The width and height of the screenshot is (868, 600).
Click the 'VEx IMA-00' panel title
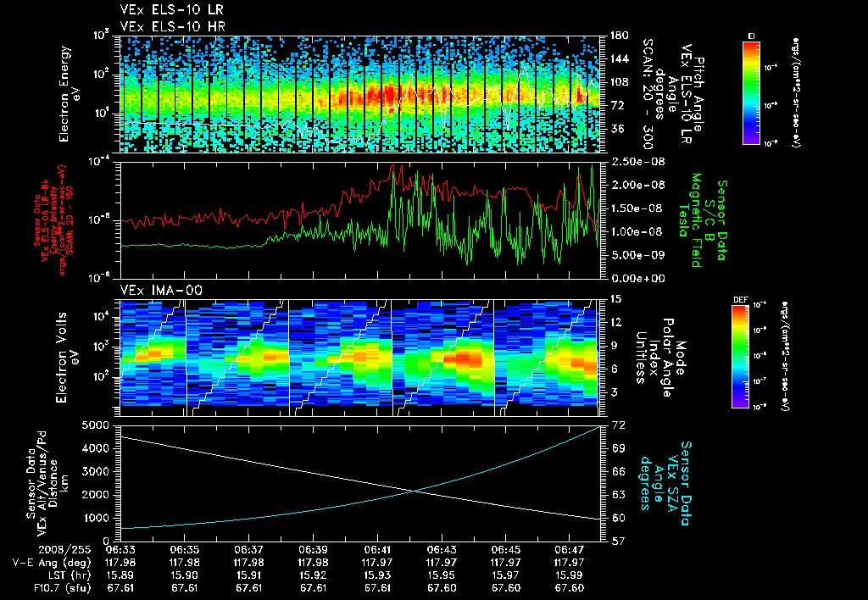tap(161, 291)
